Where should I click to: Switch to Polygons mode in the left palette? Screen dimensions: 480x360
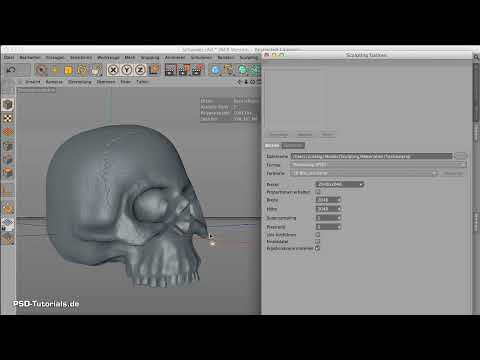[8, 173]
